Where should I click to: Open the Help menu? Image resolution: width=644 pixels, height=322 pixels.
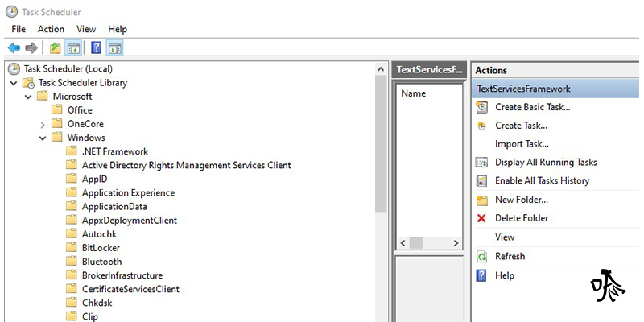118,29
